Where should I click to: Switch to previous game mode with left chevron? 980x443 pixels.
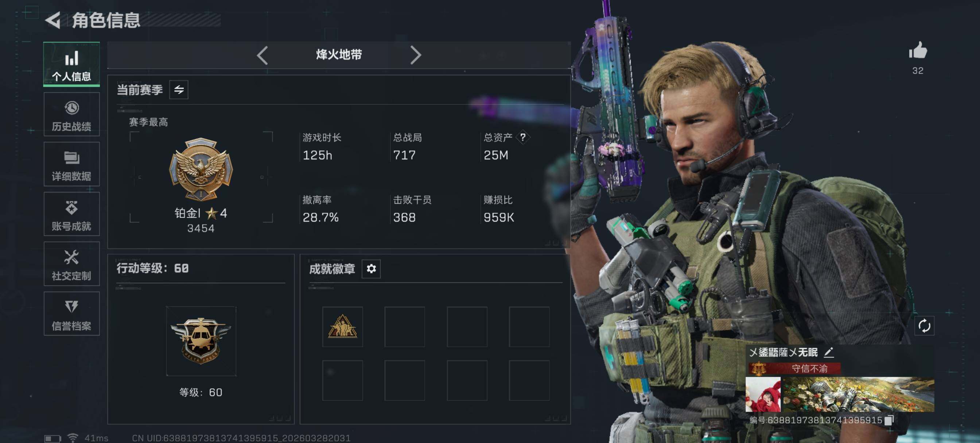(262, 55)
